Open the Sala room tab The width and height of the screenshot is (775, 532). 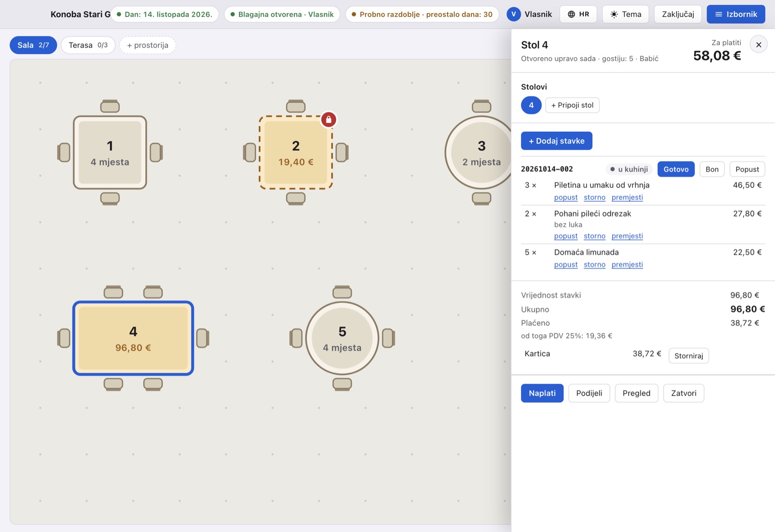[33, 45]
